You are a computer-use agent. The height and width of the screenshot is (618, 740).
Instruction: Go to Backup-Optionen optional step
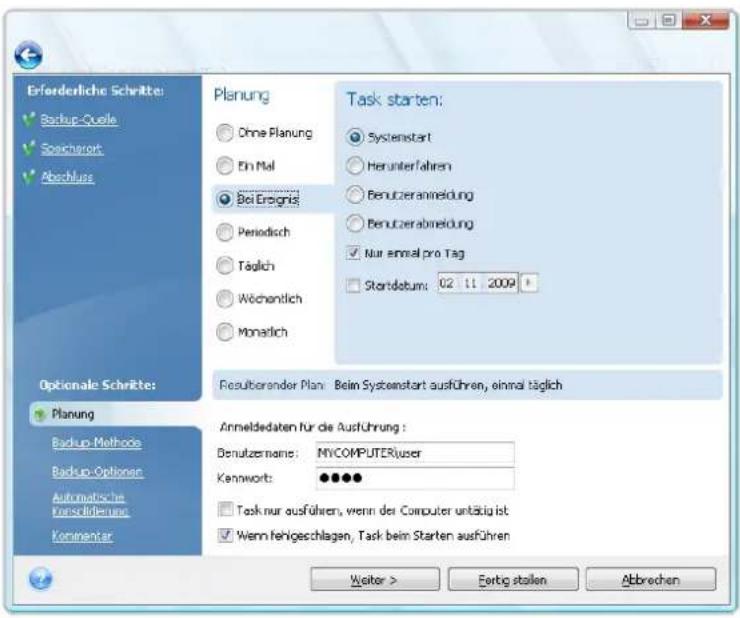(x=97, y=472)
